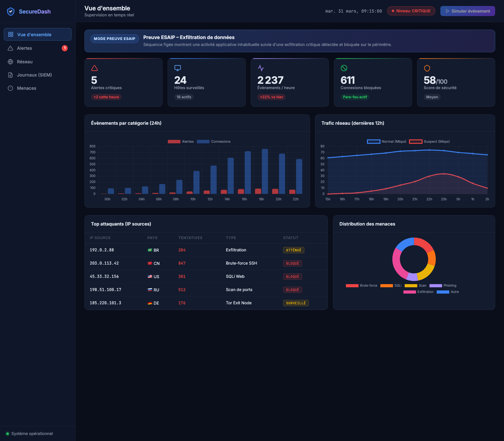504x441 pixels.
Task: Click the red alert badge showing 1
Action: [x=65, y=48]
